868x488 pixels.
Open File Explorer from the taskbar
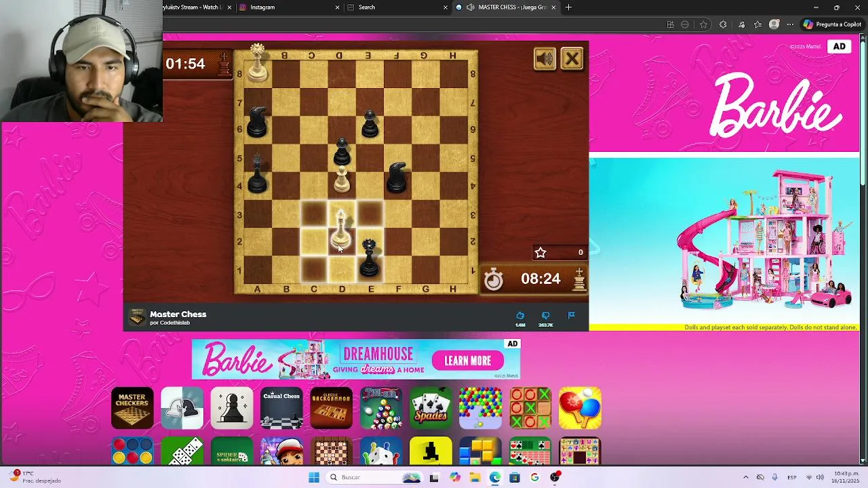tap(475, 477)
